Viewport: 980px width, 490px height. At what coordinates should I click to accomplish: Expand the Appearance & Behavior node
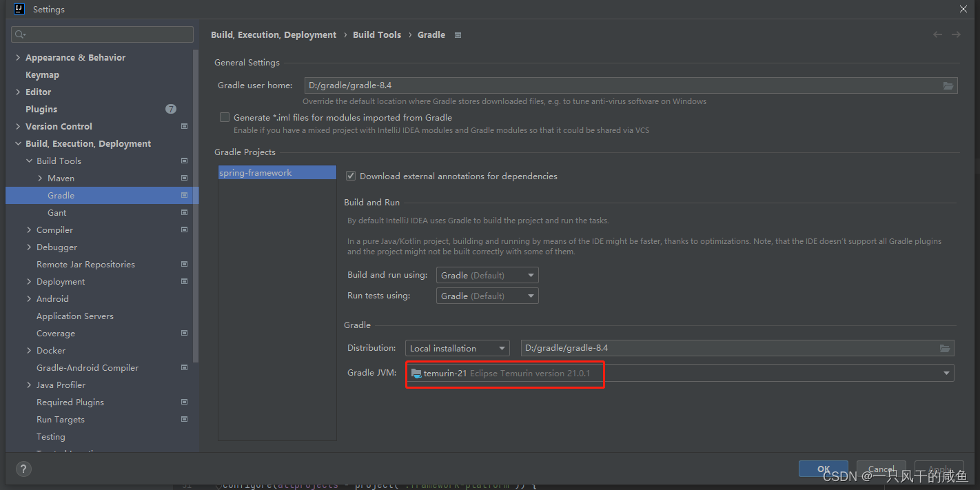18,58
